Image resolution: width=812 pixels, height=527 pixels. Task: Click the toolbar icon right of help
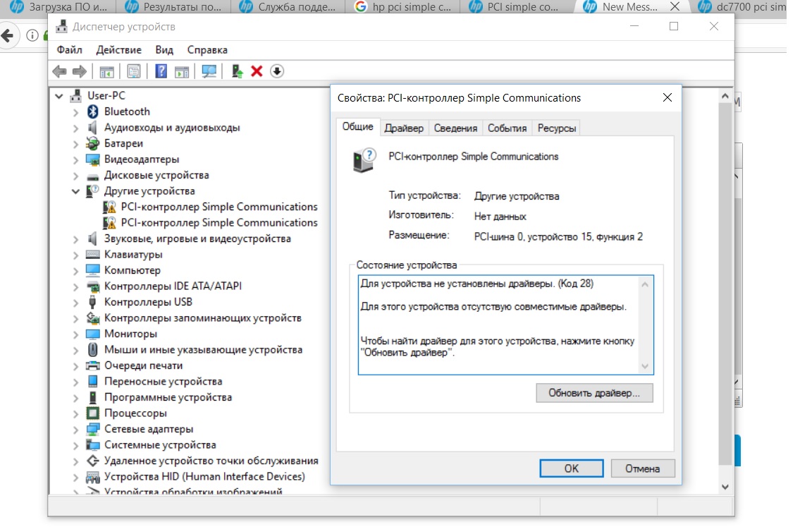tap(182, 71)
